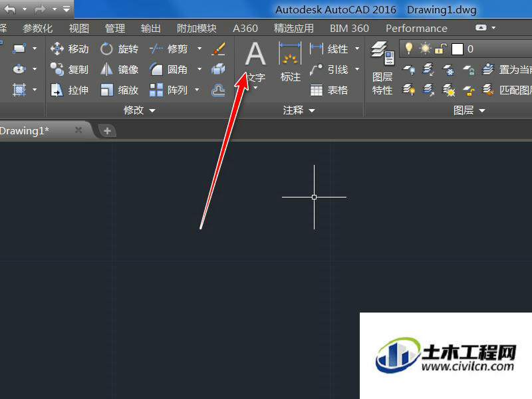Expand the Modify (修改) panel

(x=139, y=110)
